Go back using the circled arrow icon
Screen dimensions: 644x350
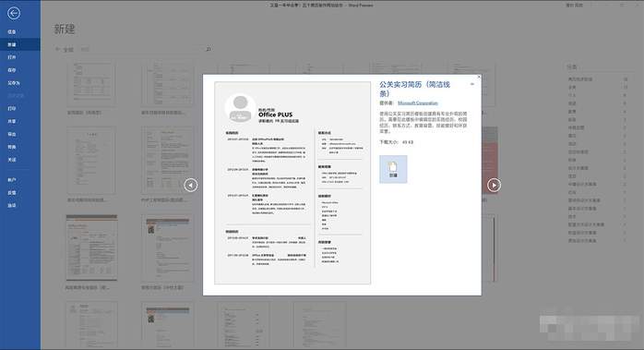click(14, 13)
